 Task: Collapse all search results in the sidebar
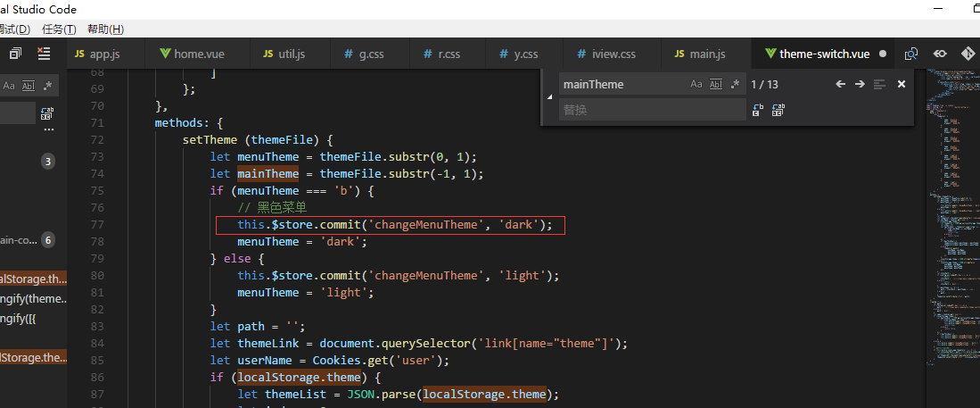pyautogui.click(x=16, y=54)
